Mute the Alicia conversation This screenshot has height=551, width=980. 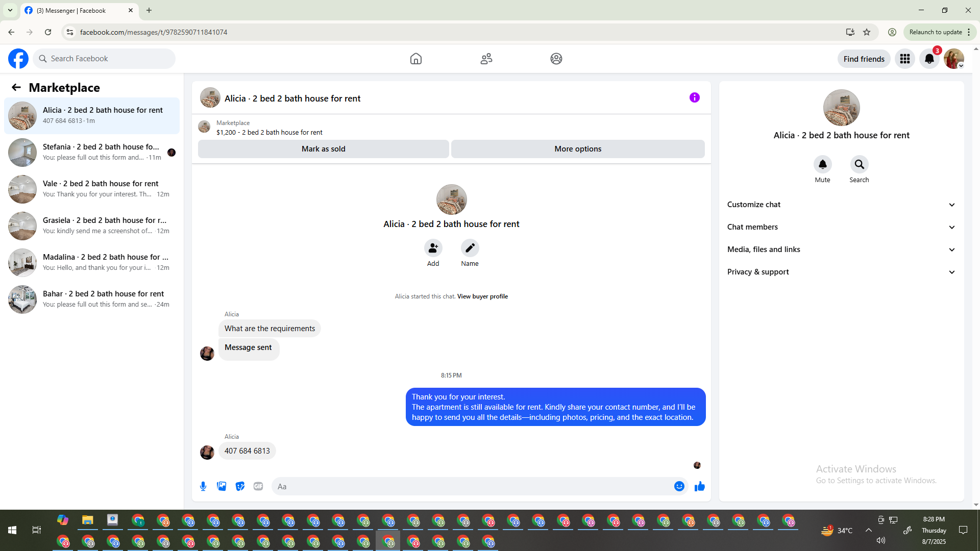click(x=823, y=164)
